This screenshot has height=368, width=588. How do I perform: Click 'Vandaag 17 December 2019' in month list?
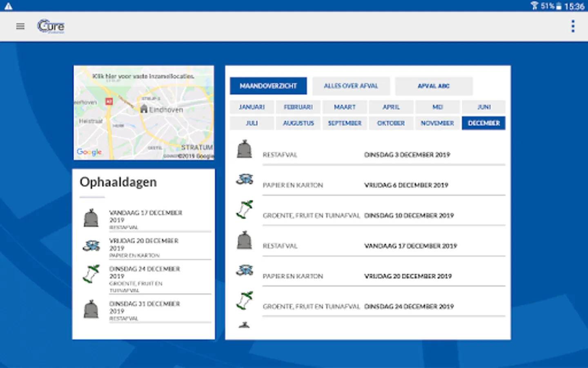(x=410, y=246)
